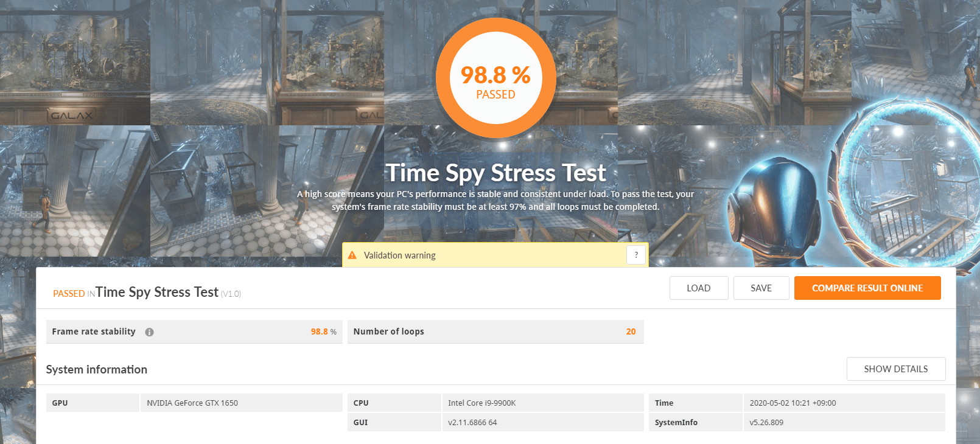
Task: Click the GPU label cell
Action: click(x=93, y=403)
